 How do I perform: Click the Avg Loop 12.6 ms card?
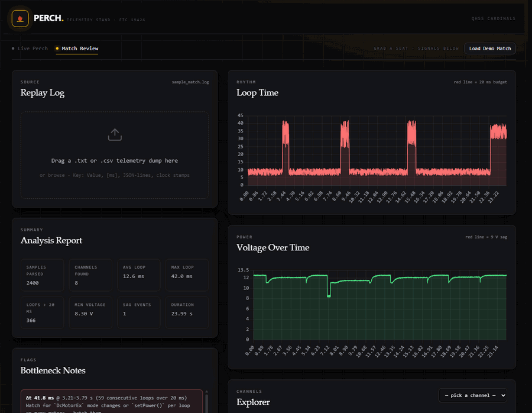pos(139,275)
